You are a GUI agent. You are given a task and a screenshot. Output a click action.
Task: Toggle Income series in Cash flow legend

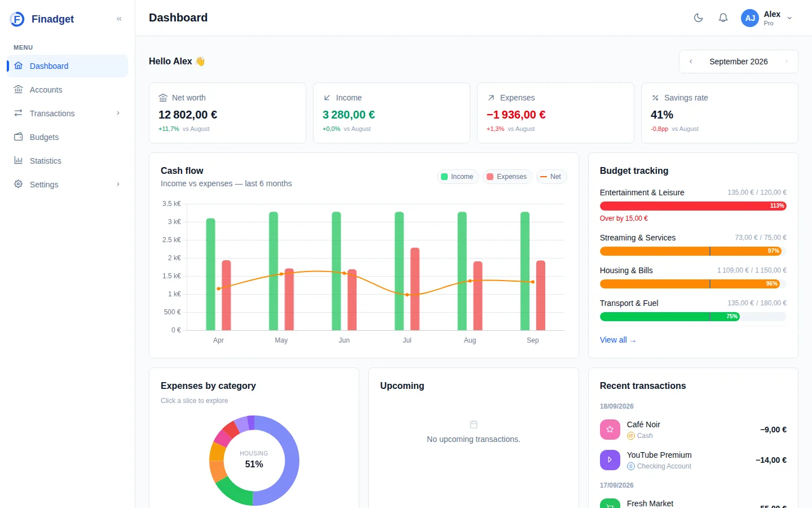click(x=457, y=177)
